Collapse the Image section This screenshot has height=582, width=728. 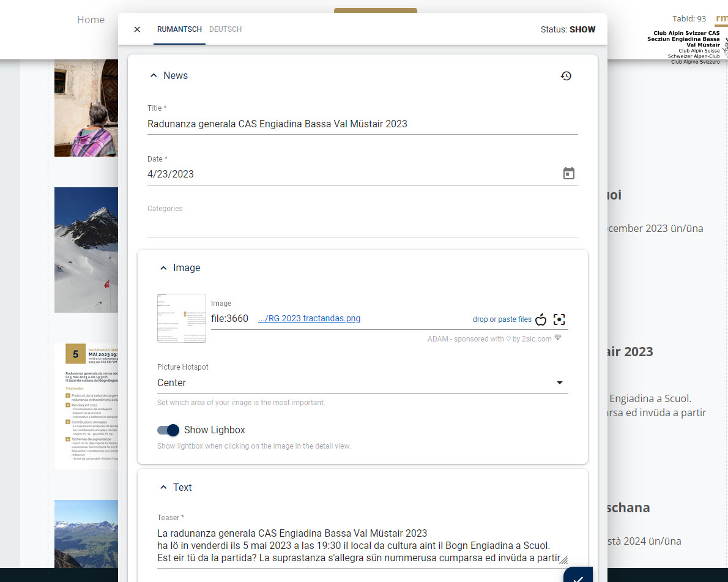(x=163, y=268)
